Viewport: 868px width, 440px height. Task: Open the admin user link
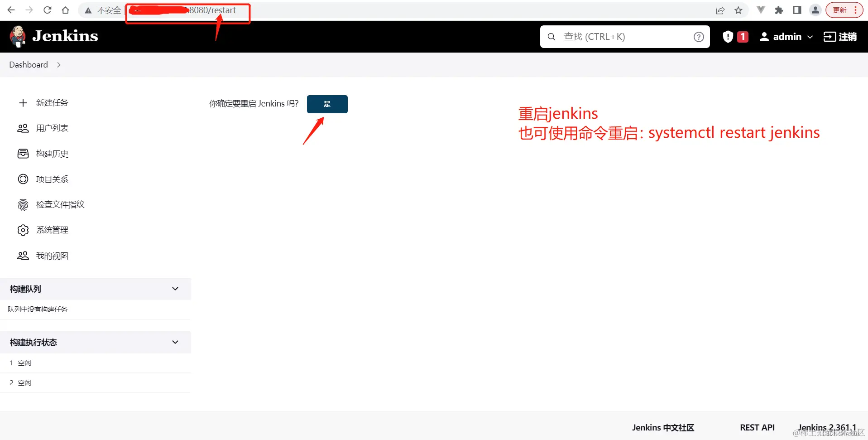click(x=781, y=37)
